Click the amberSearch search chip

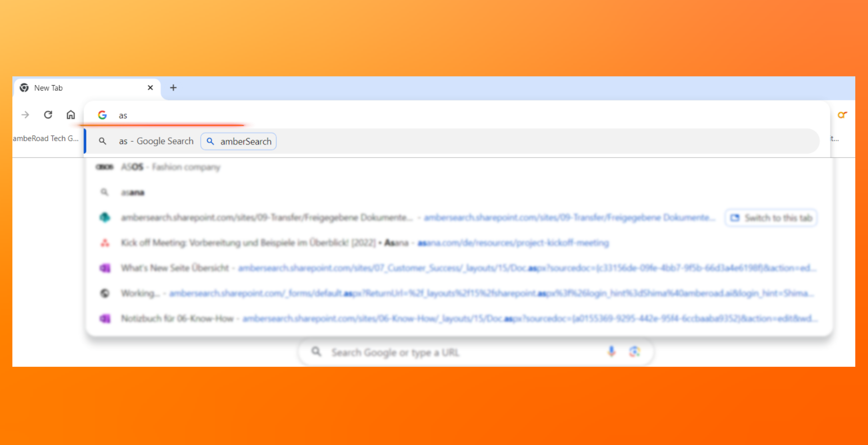coord(239,142)
